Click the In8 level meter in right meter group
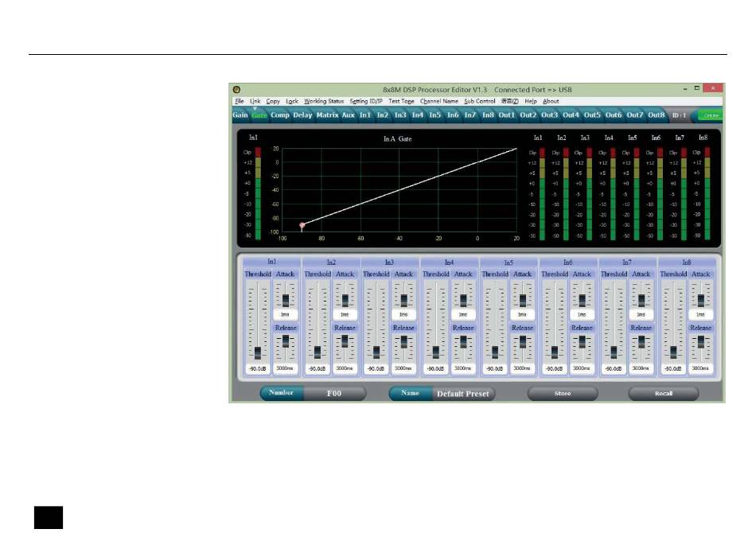The width and height of the screenshot is (756, 533). point(707,194)
